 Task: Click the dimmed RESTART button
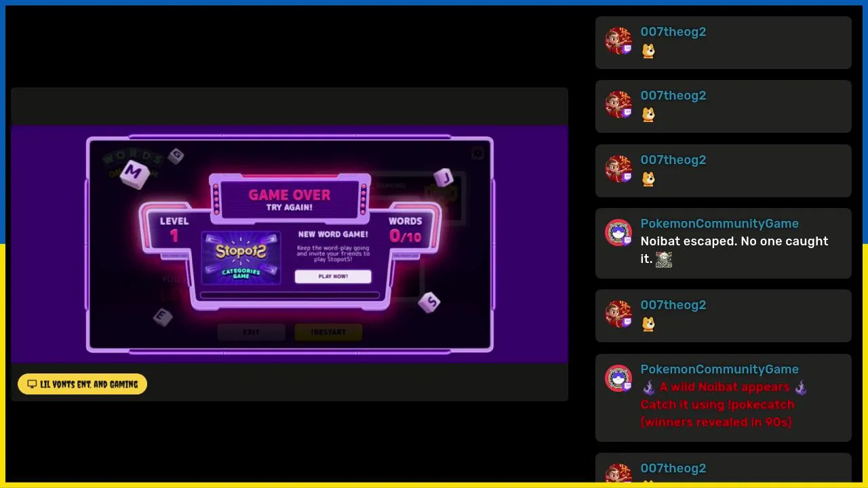(328, 332)
